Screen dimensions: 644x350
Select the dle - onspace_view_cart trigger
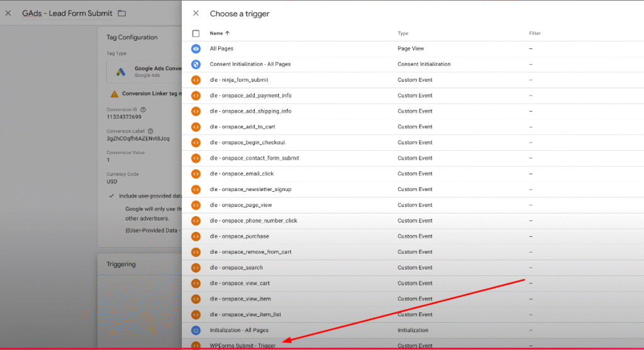240,283
